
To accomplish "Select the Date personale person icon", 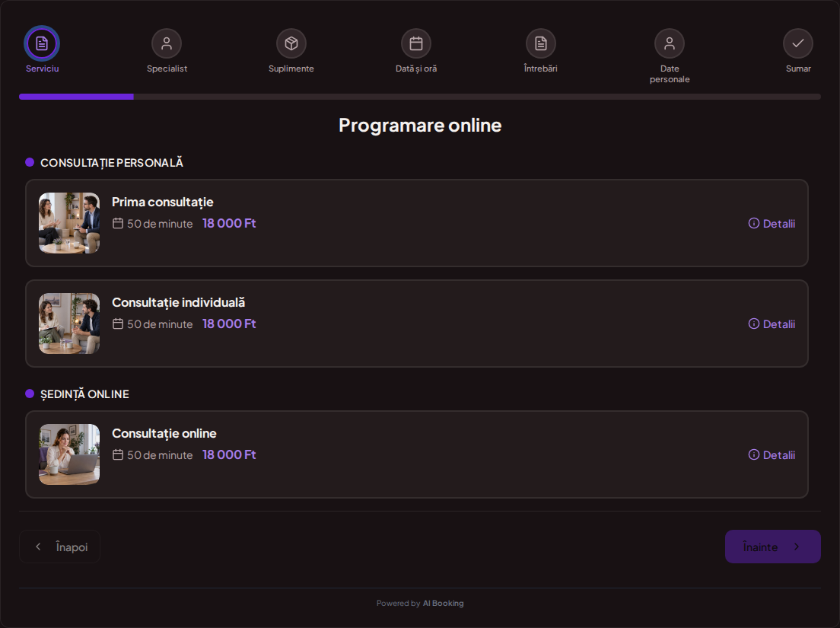I will [670, 43].
